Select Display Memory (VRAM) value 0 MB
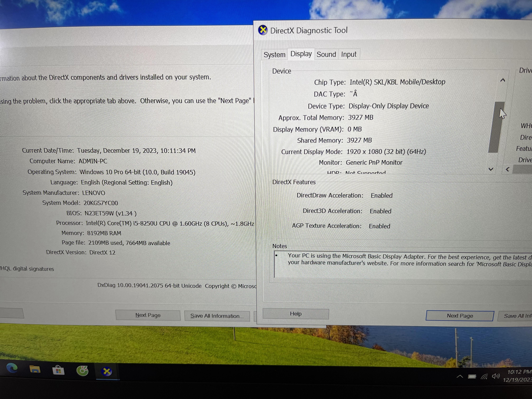 pyautogui.click(x=355, y=129)
